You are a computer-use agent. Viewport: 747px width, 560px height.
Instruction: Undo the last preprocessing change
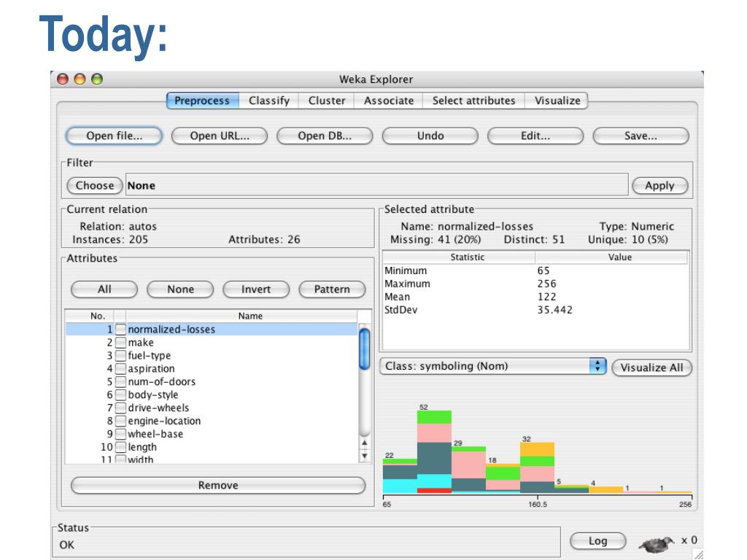430,136
